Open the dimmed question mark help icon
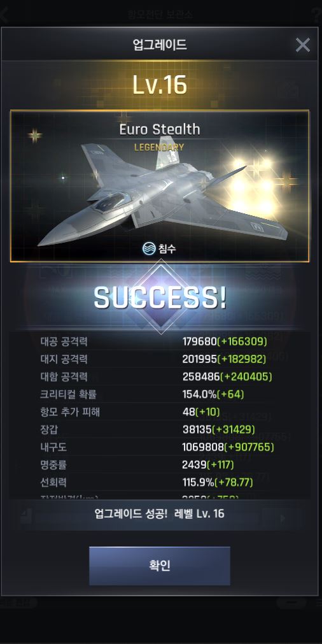 pos(316,15)
